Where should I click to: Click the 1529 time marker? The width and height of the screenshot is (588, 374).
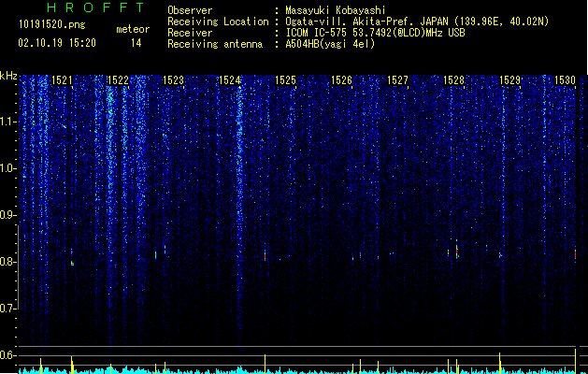510,80
